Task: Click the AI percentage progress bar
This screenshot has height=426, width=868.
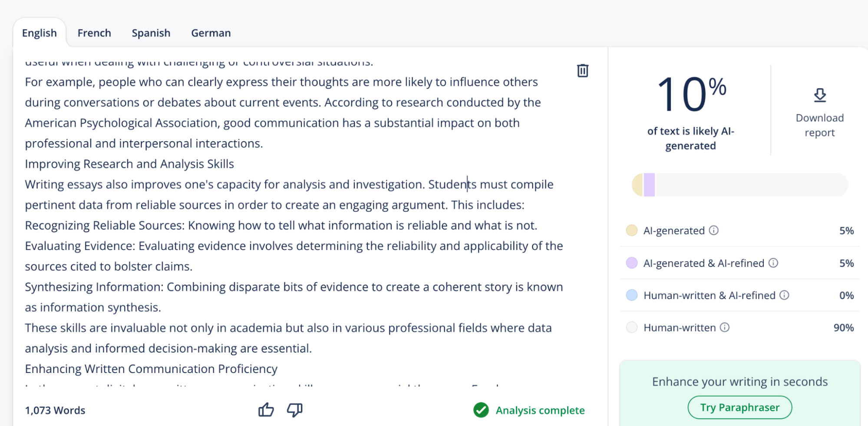Action: point(739,185)
